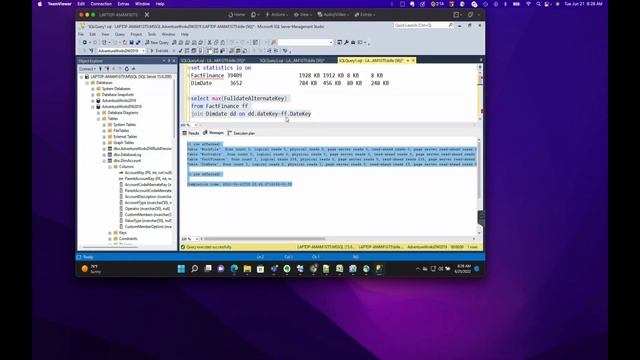Viewport: 640px width, 360px height.
Task: Open the SSMS Tools menu
Action: coord(152,34)
